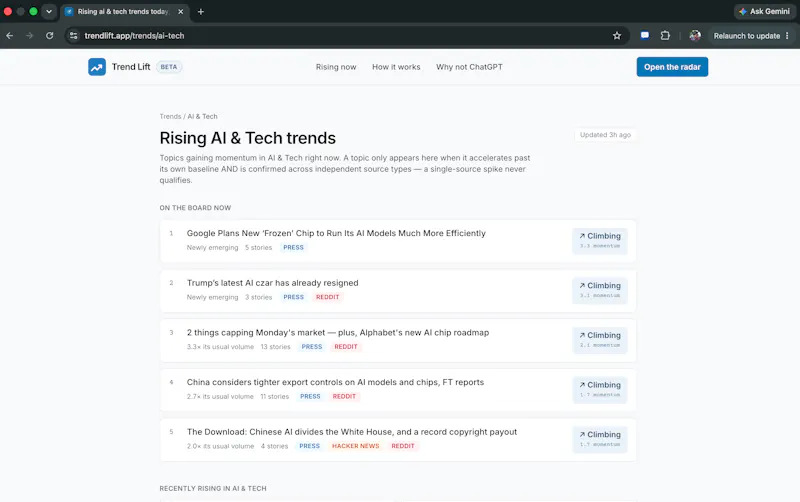Screen dimensions: 800x502
Task: Click REDDIT tag on The Download row
Action: point(403,446)
